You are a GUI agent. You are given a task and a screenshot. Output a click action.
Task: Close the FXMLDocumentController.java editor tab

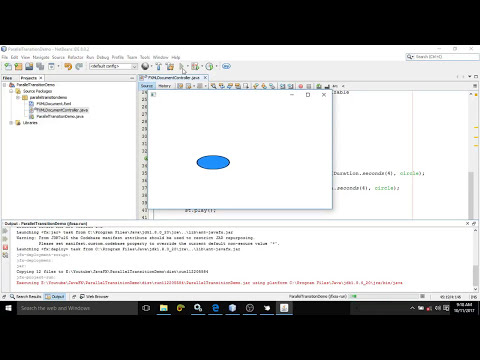click(x=205, y=78)
